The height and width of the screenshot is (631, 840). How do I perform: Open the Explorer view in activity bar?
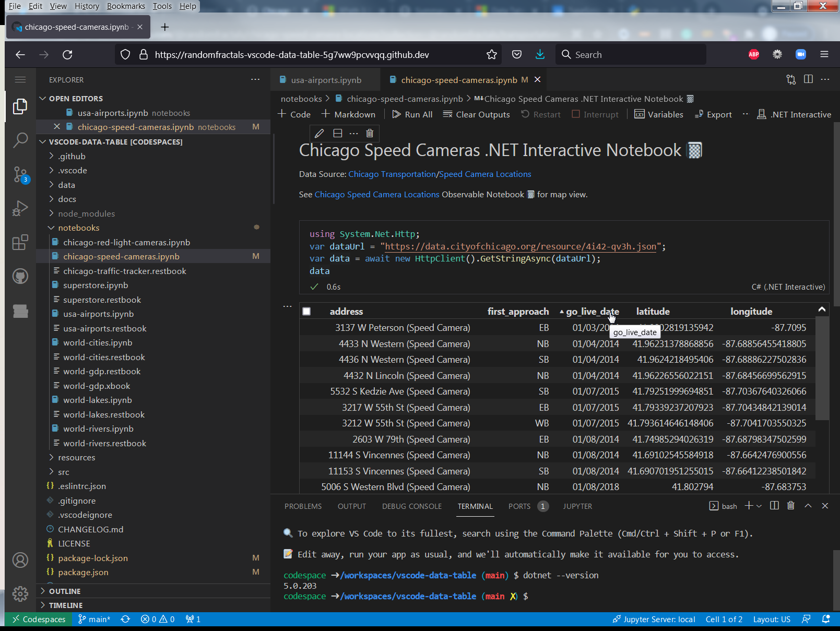pyautogui.click(x=20, y=106)
